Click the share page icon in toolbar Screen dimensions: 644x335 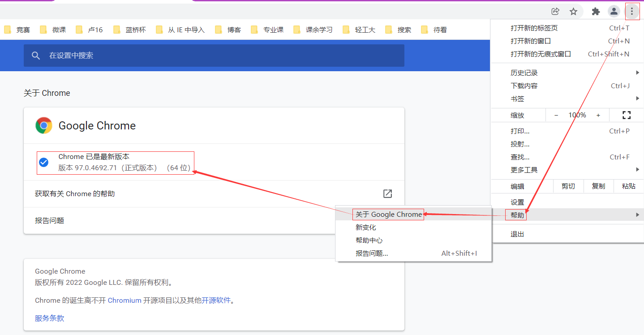tap(555, 12)
